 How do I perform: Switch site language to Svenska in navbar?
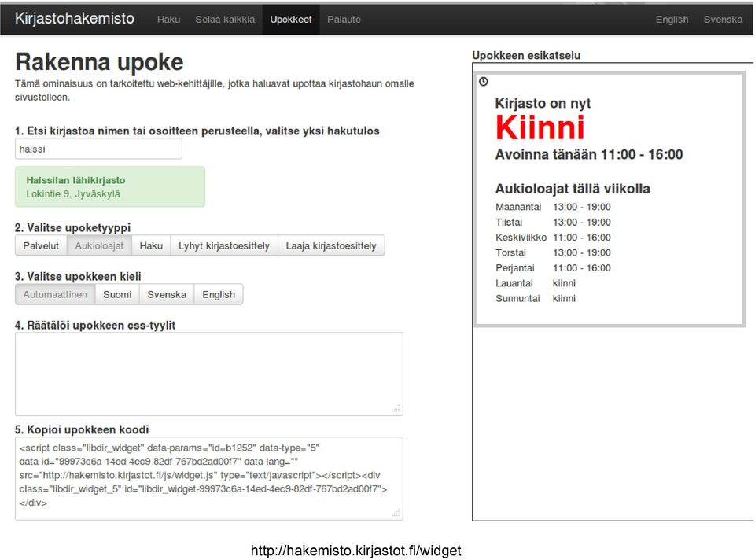(x=723, y=20)
